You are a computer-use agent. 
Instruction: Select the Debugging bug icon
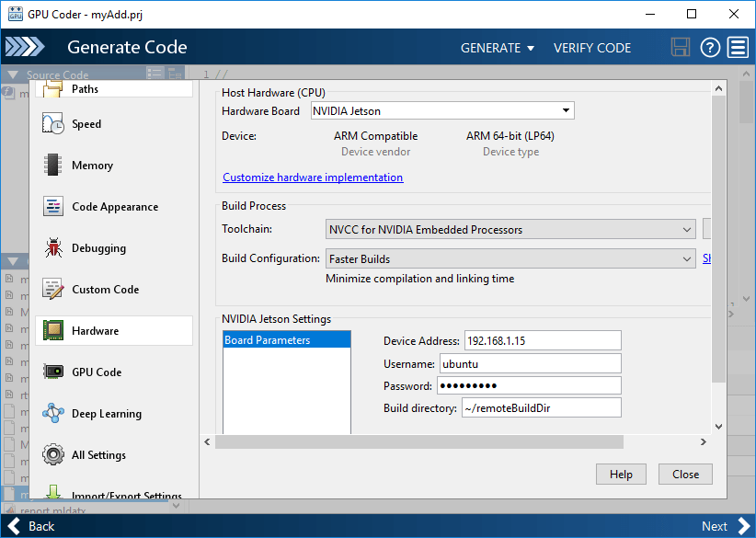tap(53, 247)
